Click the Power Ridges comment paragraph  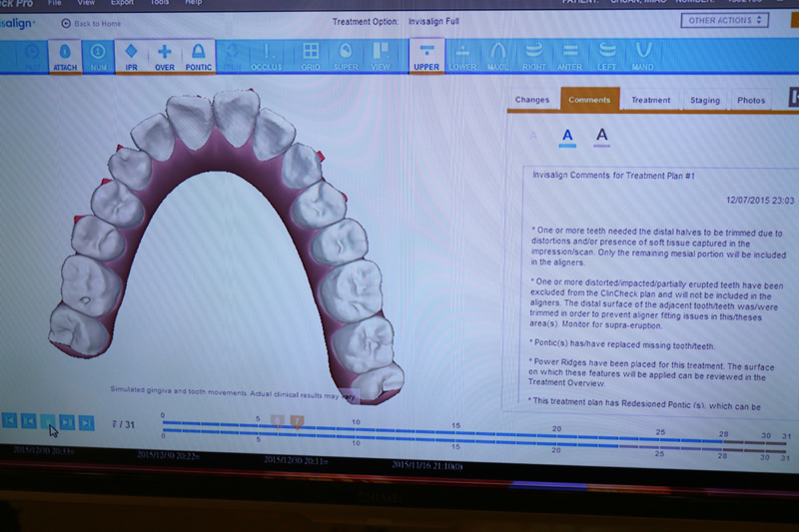pyautogui.click(x=651, y=374)
